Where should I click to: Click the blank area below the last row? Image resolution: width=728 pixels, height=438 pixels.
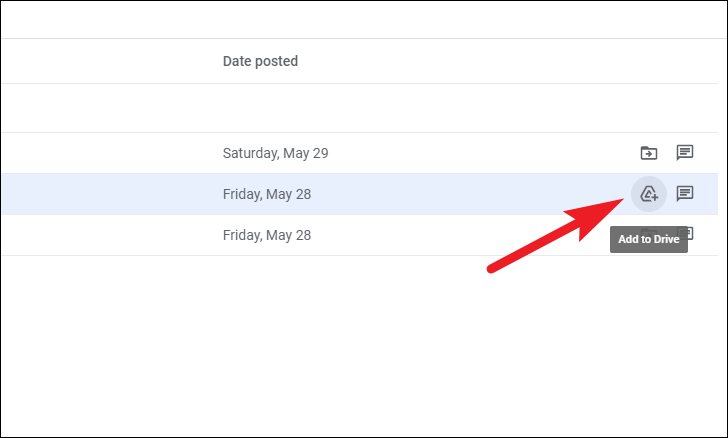tap(360, 344)
